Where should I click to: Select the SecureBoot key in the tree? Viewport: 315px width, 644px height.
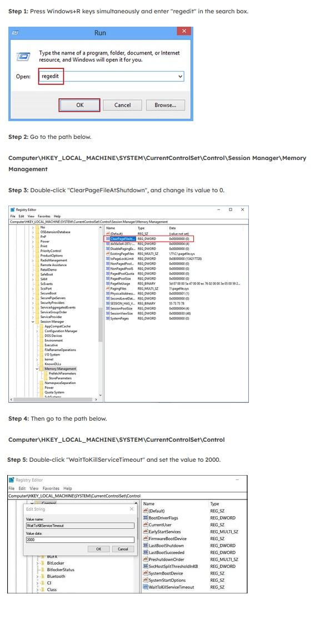tap(48, 293)
